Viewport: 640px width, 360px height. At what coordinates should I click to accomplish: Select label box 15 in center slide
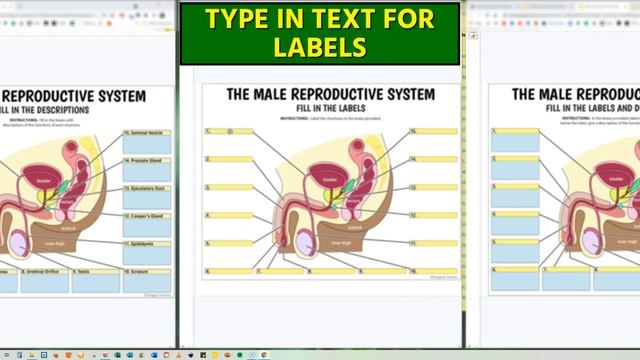point(433,131)
